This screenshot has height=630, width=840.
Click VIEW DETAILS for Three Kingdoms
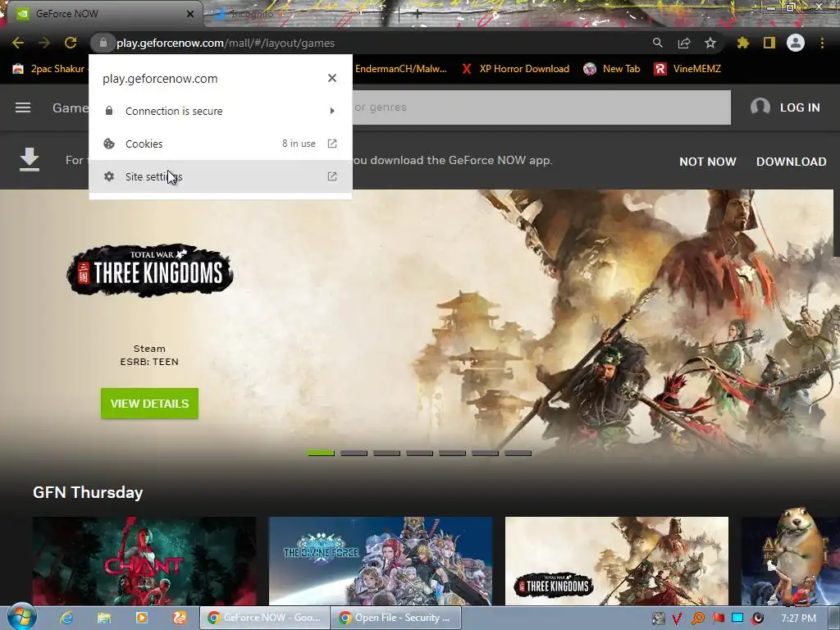149,404
